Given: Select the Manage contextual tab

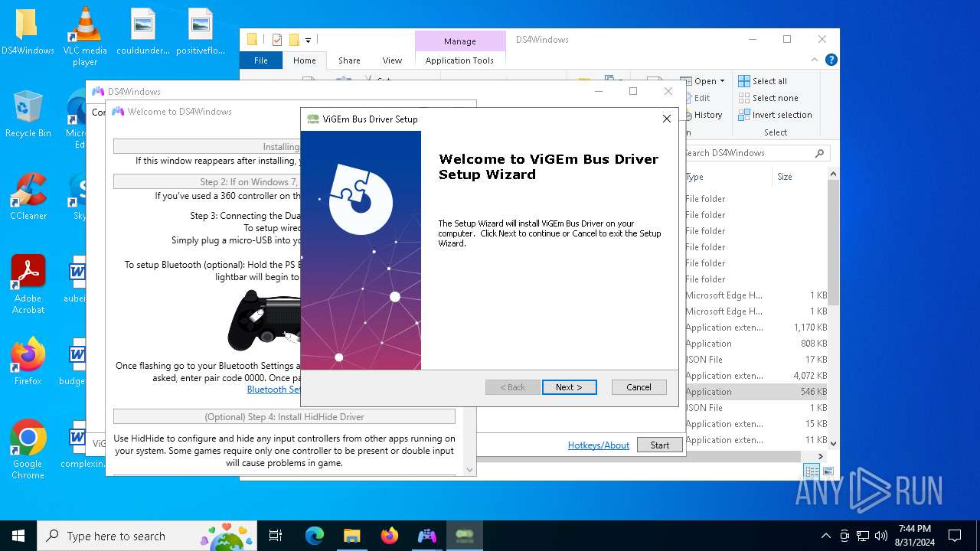Looking at the screenshot, I should coord(459,41).
